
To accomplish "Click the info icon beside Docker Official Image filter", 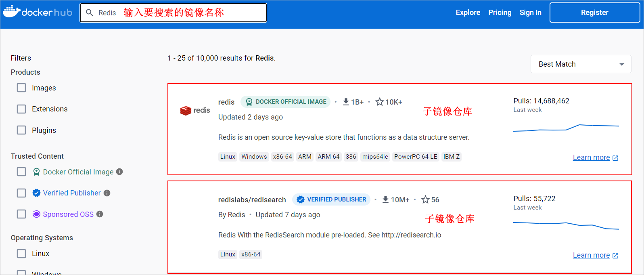I will [x=119, y=172].
